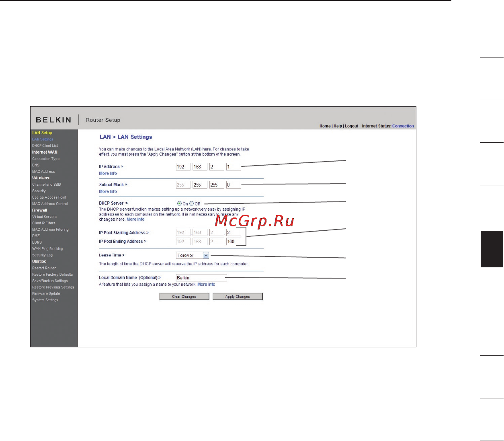Image resolution: width=504 pixels, height=441 pixels.
Task: Open wireless Security page in sidebar
Action: click(39, 191)
